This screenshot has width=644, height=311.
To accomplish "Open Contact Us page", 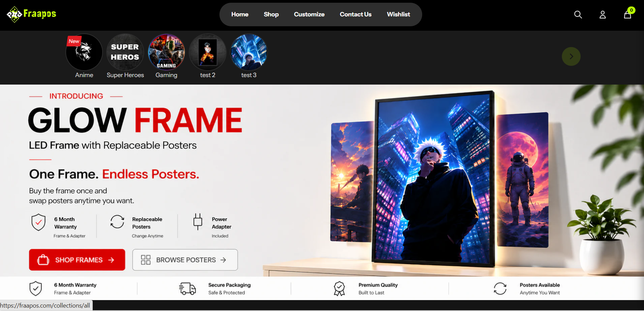I will tap(355, 14).
